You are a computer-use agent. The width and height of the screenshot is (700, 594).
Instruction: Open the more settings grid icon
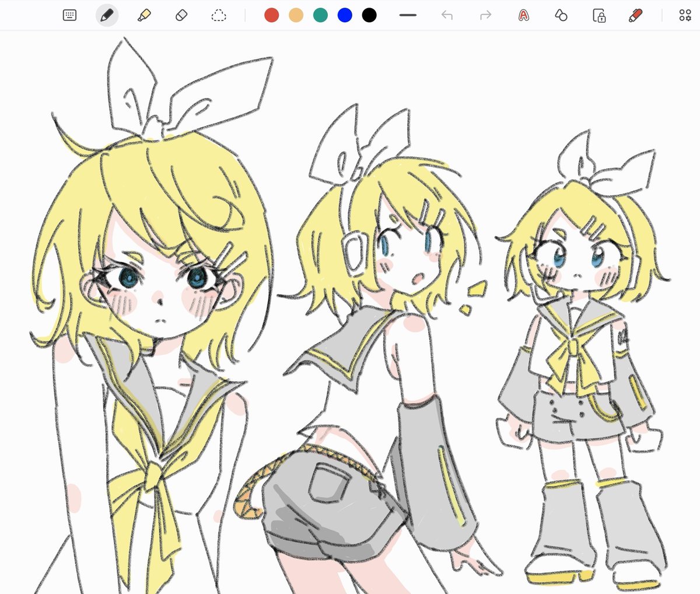685,15
